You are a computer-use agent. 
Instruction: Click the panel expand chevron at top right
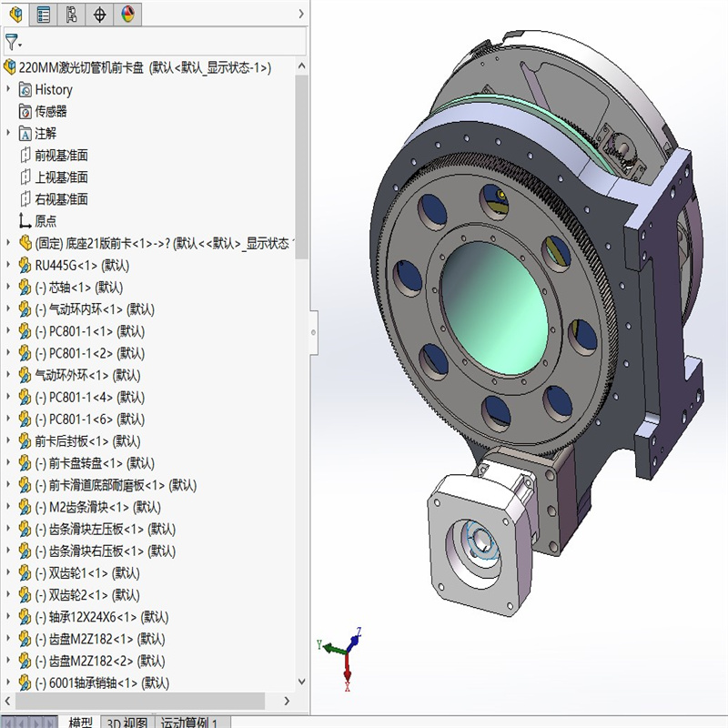pyautogui.click(x=300, y=15)
